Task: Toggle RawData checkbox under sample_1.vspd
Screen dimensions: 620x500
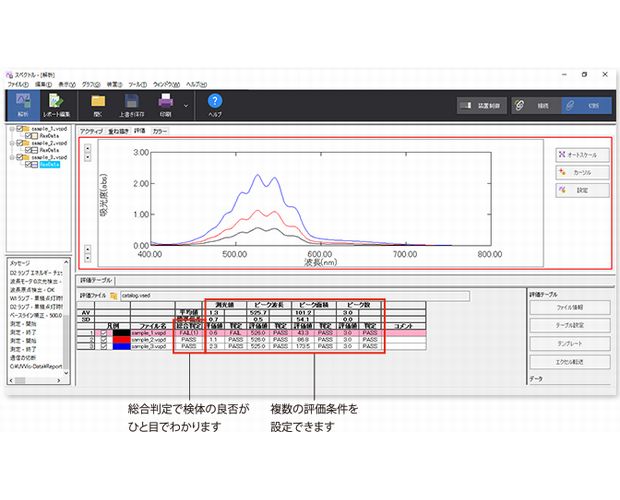Action: (x=28, y=136)
